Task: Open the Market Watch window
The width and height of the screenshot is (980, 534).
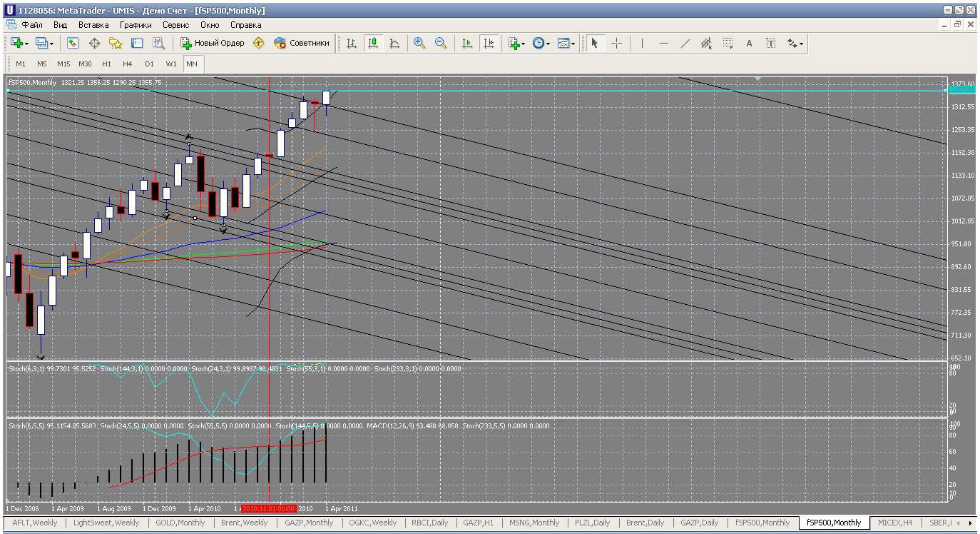Action: coord(73,44)
